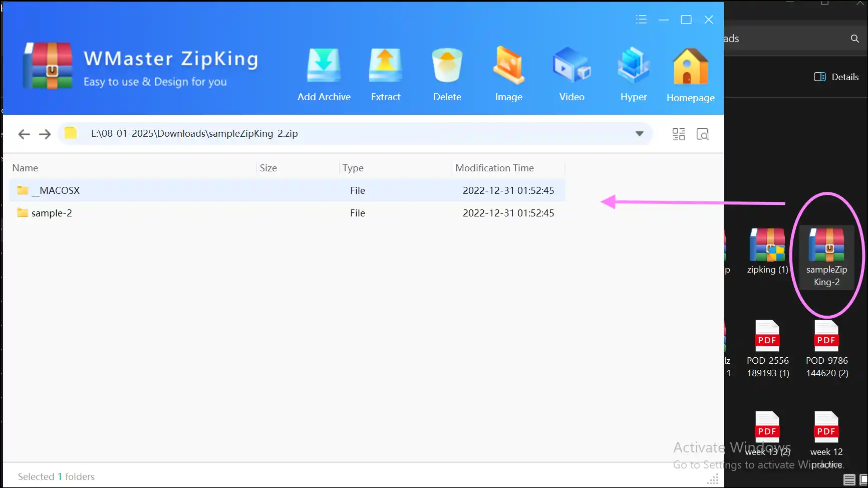
Task: Sort by the Size column header
Action: [x=268, y=168]
